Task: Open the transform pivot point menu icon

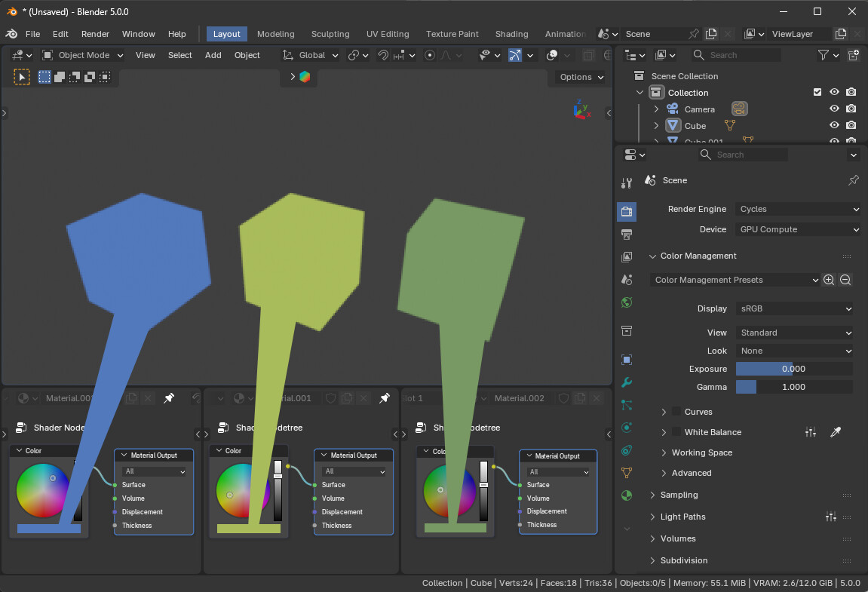Action: (x=357, y=55)
